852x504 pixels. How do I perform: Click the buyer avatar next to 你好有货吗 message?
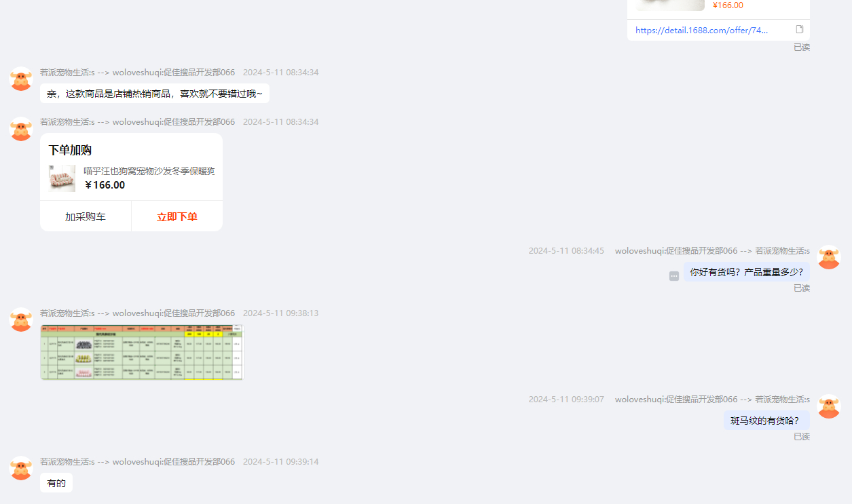click(829, 258)
